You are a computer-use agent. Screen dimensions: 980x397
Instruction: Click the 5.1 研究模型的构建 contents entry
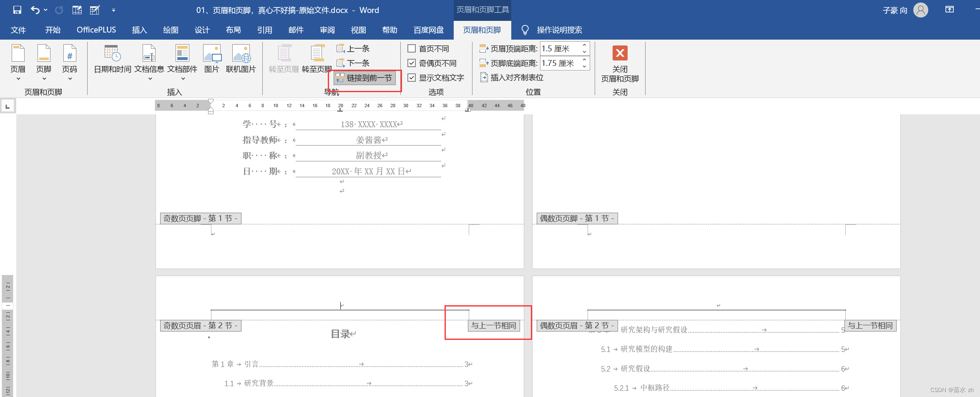click(725, 349)
